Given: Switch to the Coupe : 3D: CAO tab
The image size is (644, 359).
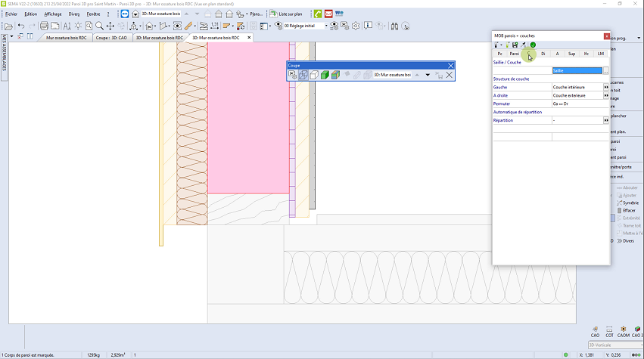Looking at the screenshot, I should tap(112, 37).
